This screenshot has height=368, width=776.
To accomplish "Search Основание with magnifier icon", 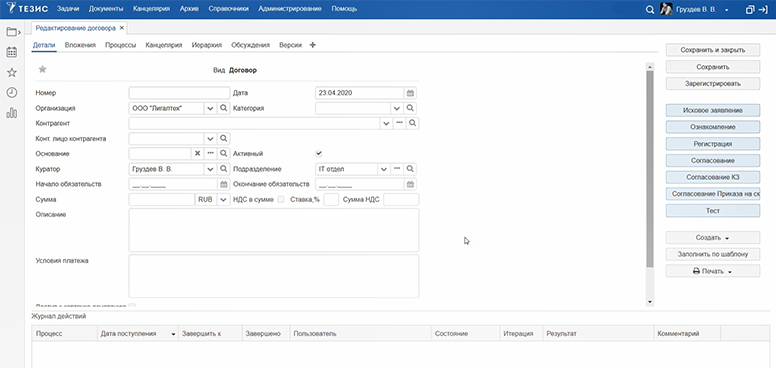I will (223, 154).
